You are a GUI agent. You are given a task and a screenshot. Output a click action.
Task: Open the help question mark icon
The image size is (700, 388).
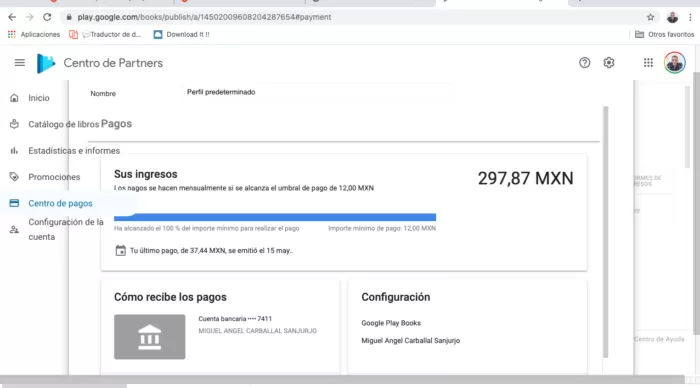pyautogui.click(x=584, y=63)
